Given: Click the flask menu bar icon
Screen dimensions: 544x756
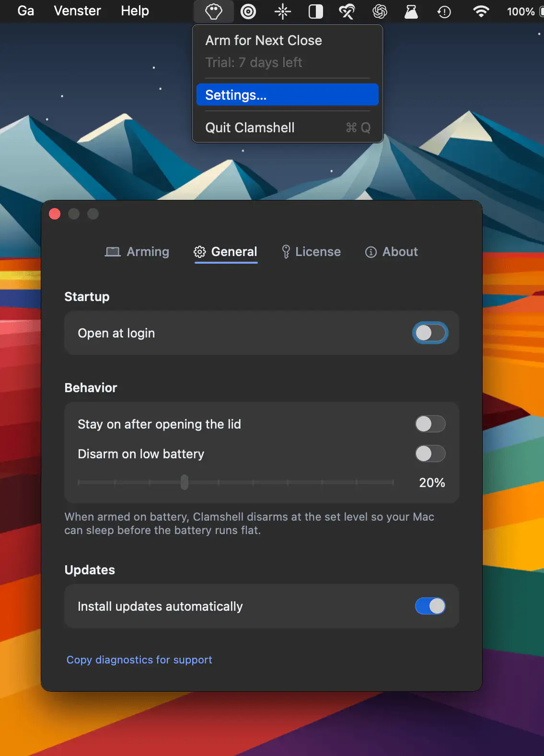Looking at the screenshot, I should (411, 12).
